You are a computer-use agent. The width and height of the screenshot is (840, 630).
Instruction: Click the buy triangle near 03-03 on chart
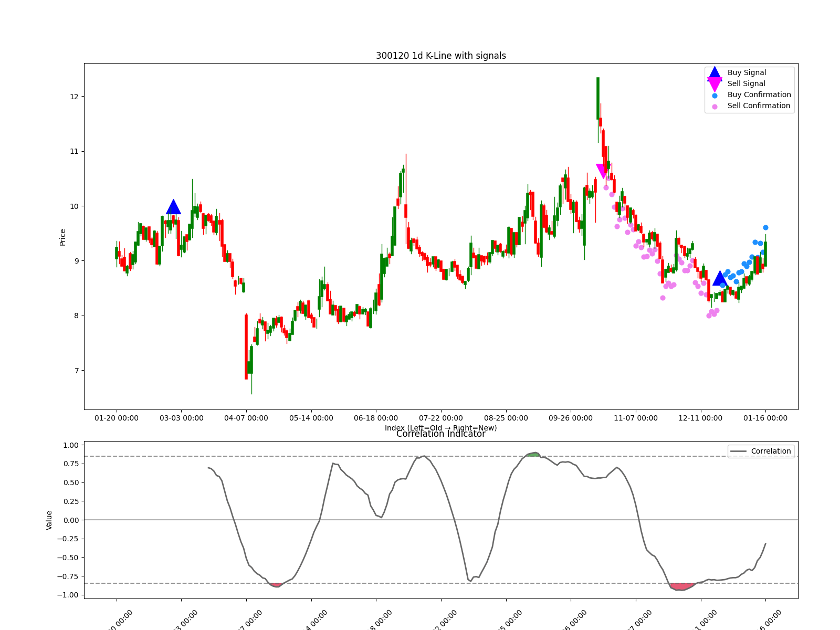[174, 207]
